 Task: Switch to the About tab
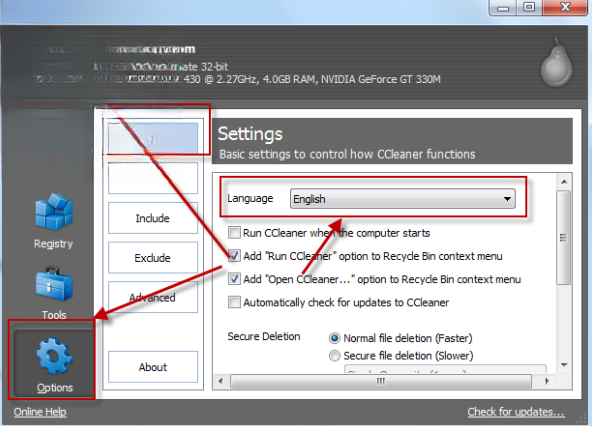point(153,367)
